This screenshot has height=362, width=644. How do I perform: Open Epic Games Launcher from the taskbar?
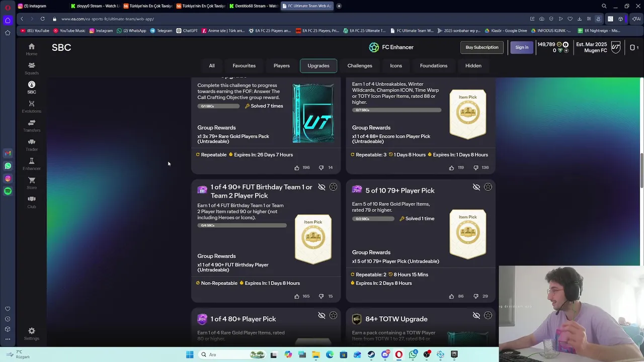click(x=454, y=354)
